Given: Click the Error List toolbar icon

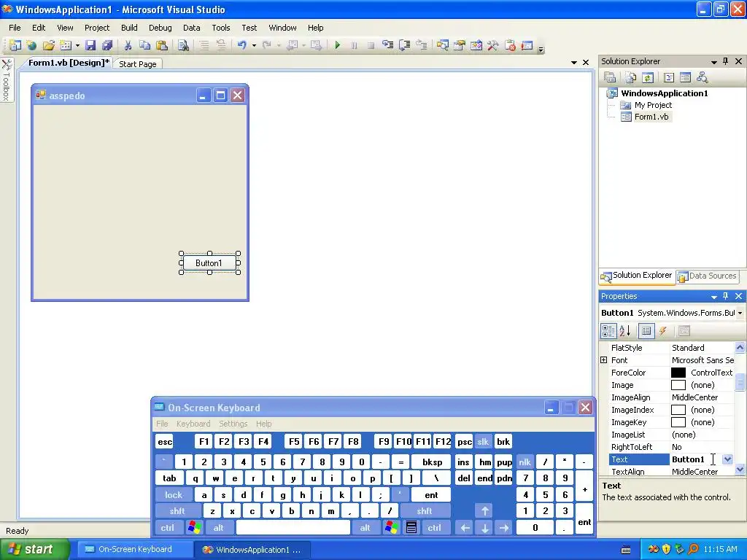Looking at the screenshot, I should coord(510,45).
